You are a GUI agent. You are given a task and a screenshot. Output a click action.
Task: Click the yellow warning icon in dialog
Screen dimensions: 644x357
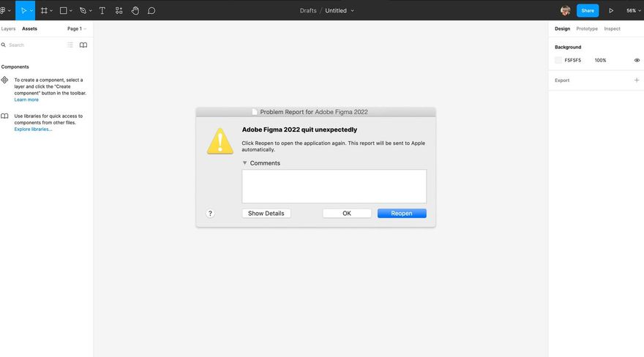[x=220, y=141]
